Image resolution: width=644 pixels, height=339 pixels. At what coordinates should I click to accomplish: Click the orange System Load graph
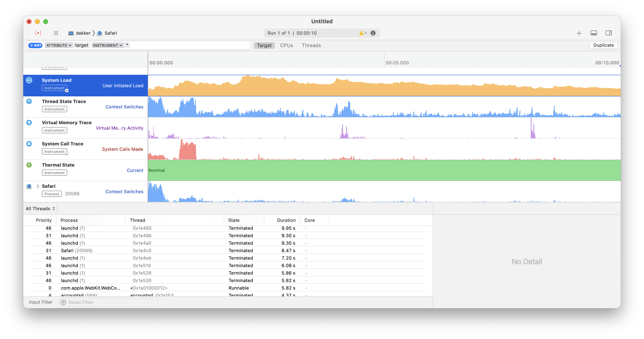(x=384, y=86)
